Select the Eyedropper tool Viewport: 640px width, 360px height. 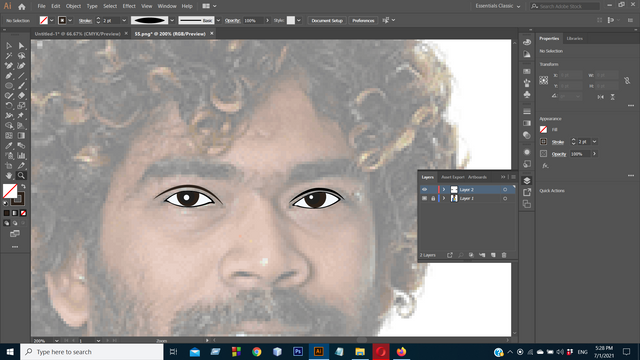point(9,146)
